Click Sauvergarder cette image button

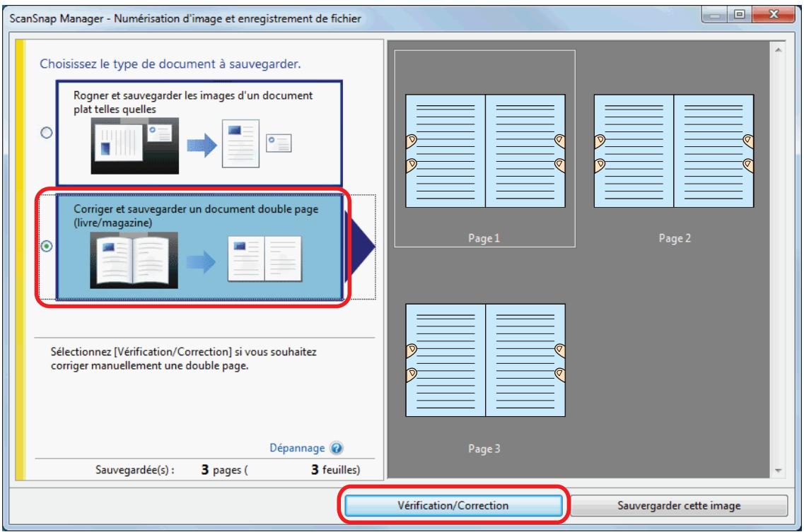coord(679,505)
